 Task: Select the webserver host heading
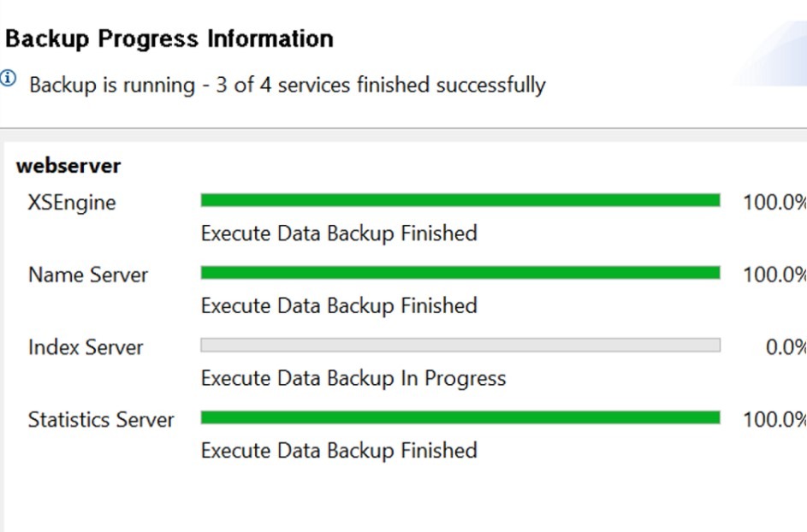click(68, 166)
